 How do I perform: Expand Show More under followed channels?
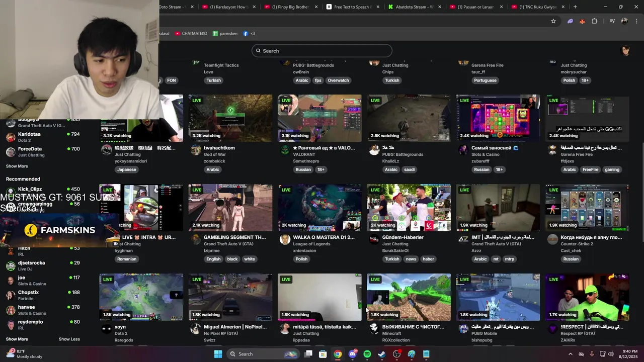[17, 166]
